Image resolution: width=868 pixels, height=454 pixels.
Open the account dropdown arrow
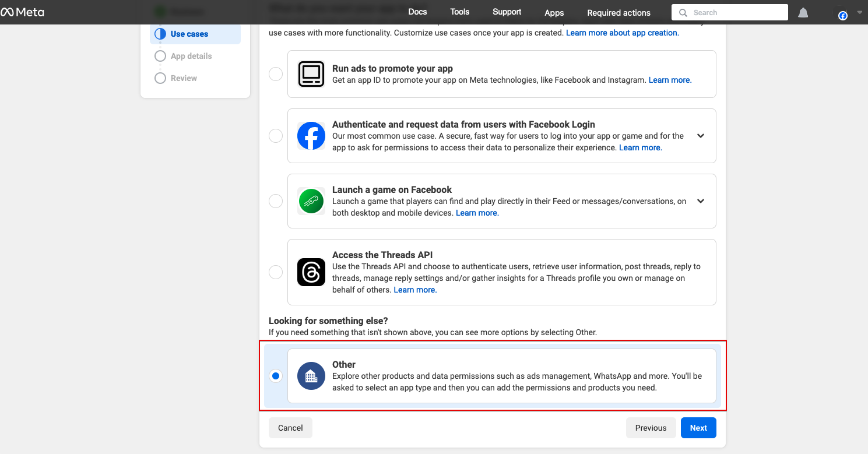click(x=859, y=12)
